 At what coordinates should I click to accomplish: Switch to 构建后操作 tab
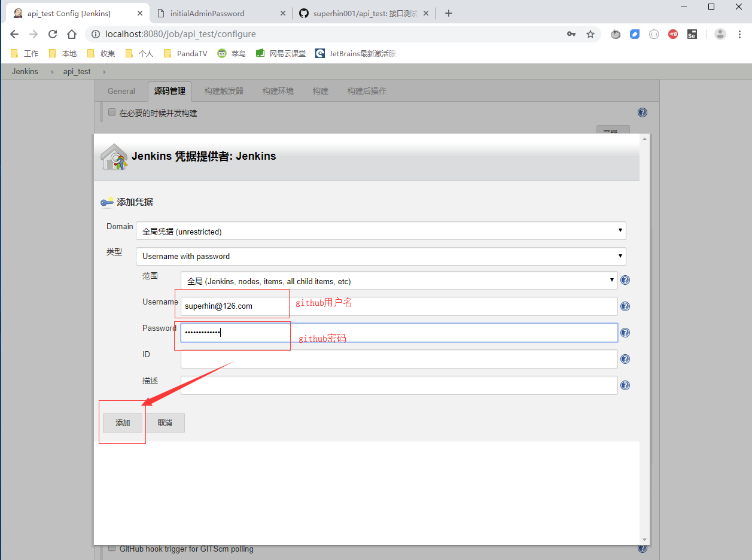(367, 91)
